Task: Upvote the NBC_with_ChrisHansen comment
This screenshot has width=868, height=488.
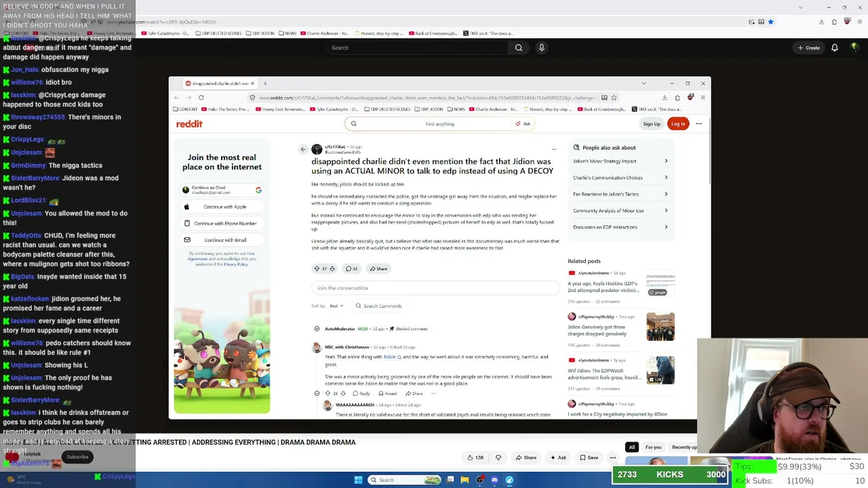Action: [x=327, y=393]
